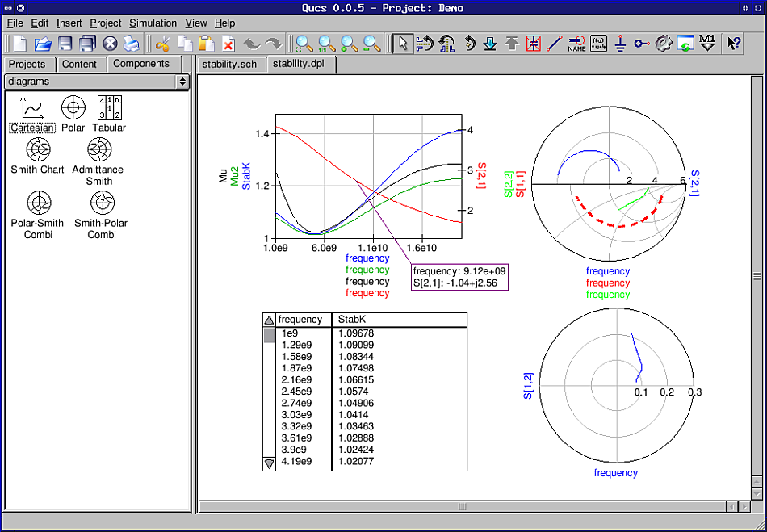Screen dimensions: 767x532
Task: Choose the Polar diagram type
Action: [73, 108]
